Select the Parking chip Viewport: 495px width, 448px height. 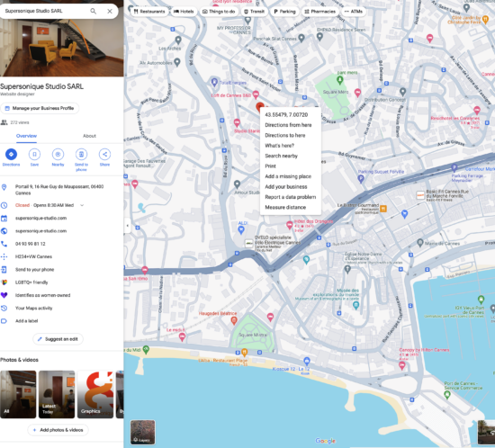[x=284, y=12]
